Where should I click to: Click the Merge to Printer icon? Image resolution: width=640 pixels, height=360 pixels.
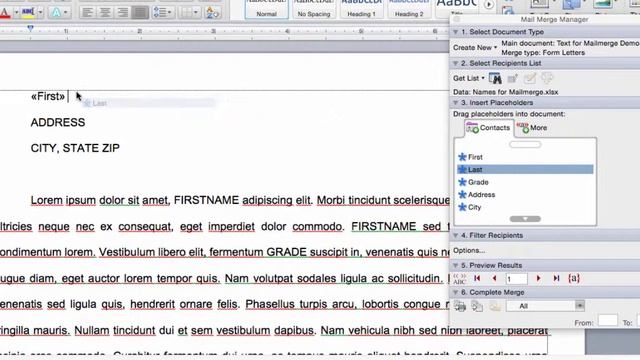click(460, 306)
